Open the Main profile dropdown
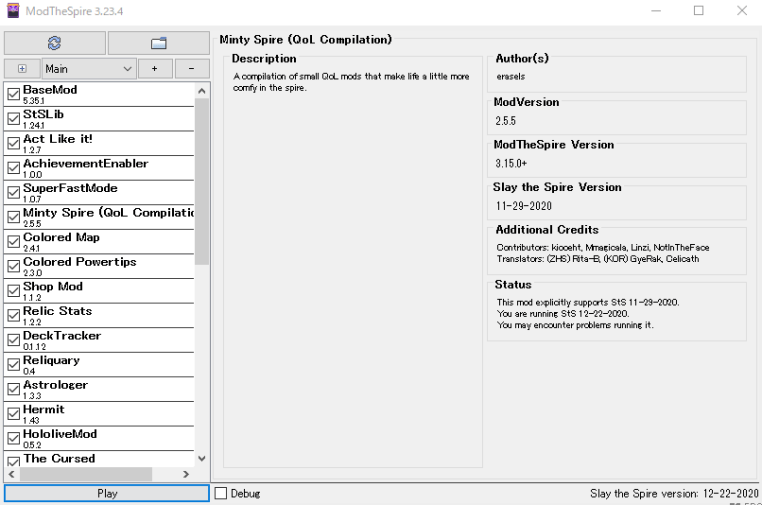The width and height of the screenshot is (762, 505). click(x=88, y=69)
